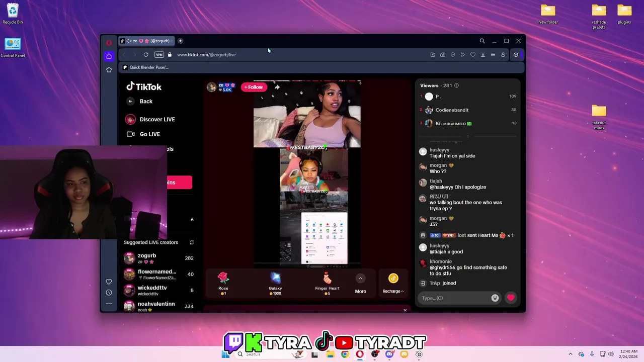Search open tabs with magnifier icon
Image resolution: width=644 pixels, height=362 pixels.
coord(482,41)
